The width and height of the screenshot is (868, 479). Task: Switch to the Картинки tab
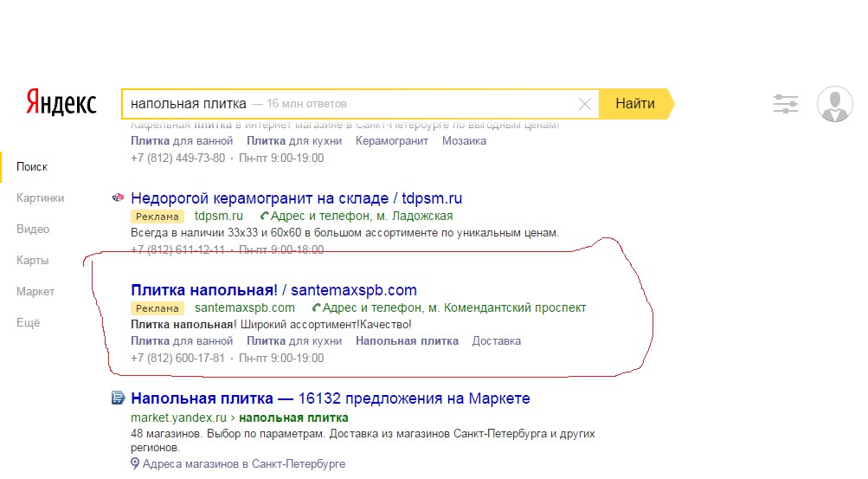(40, 198)
